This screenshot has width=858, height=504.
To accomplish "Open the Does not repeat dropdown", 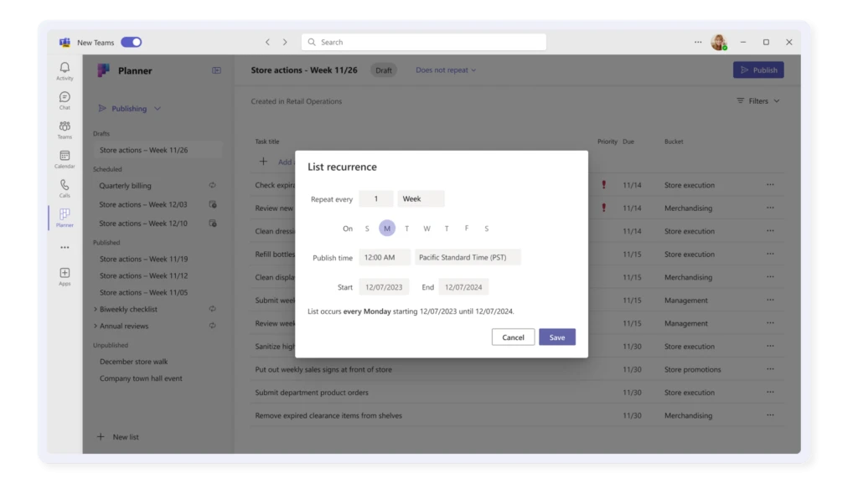I will point(445,70).
